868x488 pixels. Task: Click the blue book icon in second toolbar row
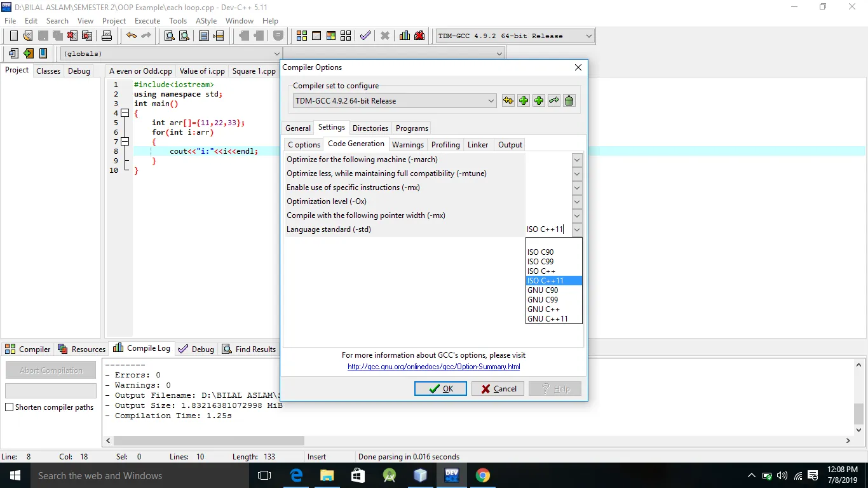click(x=43, y=54)
